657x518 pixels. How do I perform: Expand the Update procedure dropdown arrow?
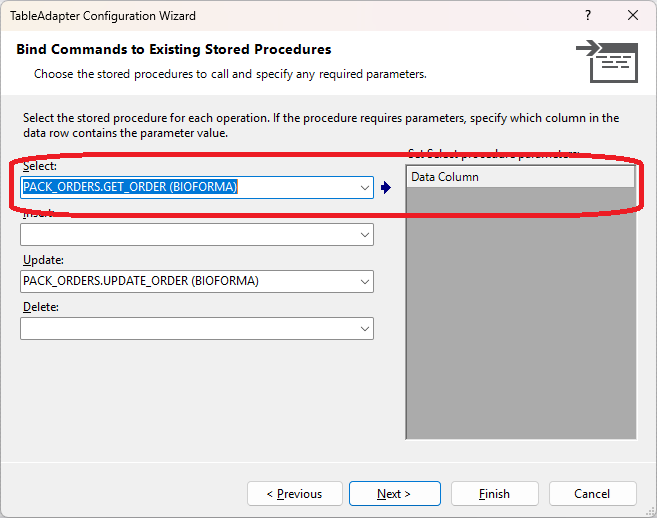click(x=363, y=281)
